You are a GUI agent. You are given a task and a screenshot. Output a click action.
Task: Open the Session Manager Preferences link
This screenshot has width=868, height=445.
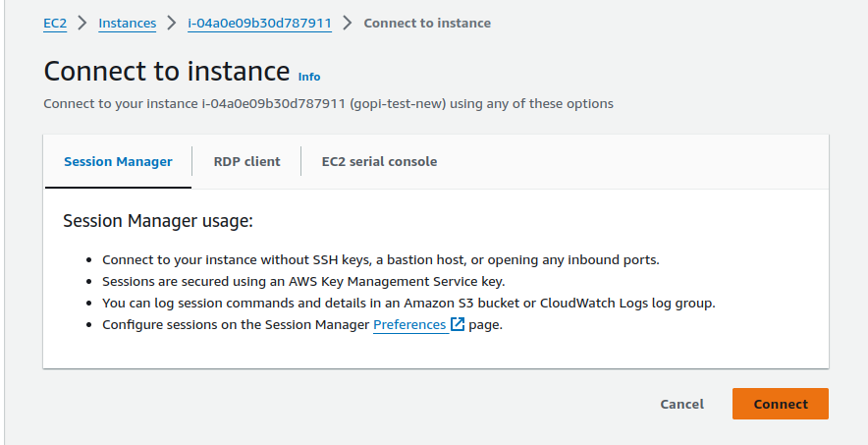409,325
